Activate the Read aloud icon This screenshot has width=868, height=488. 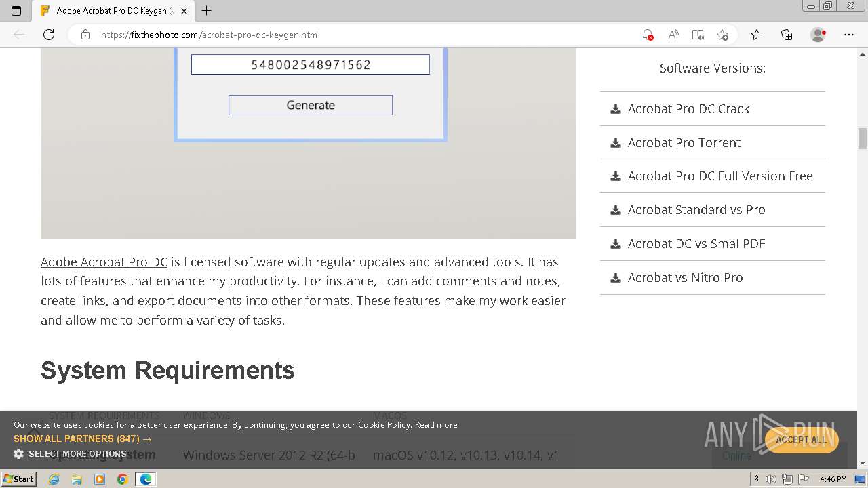pyautogui.click(x=673, y=35)
